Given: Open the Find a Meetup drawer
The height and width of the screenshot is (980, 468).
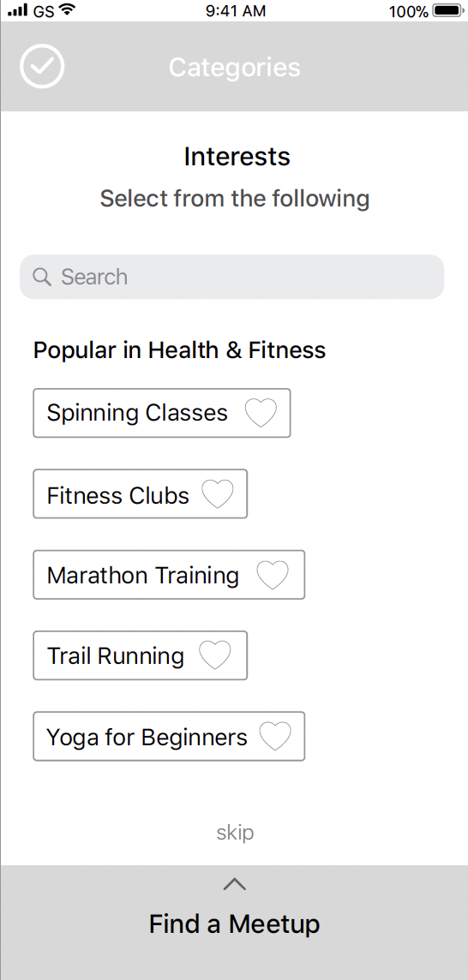Looking at the screenshot, I should click(x=234, y=923).
